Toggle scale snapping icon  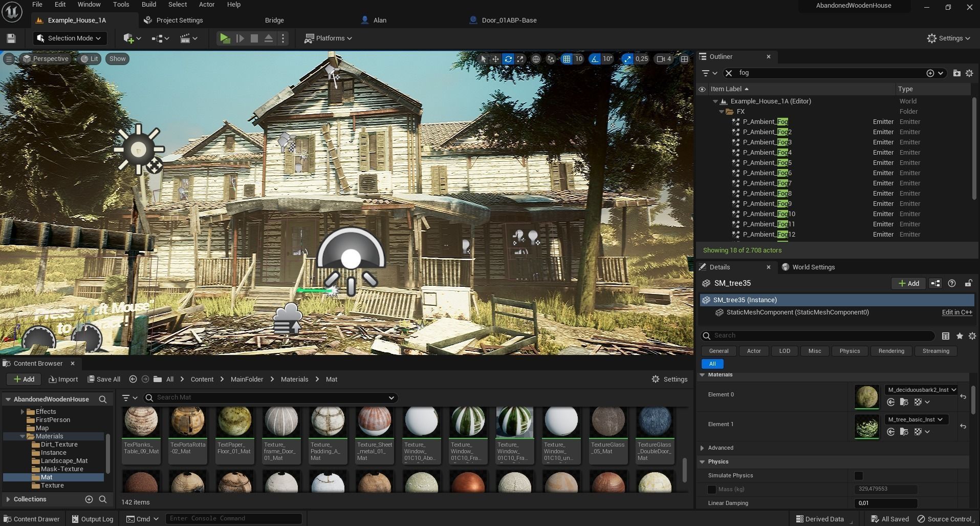627,59
